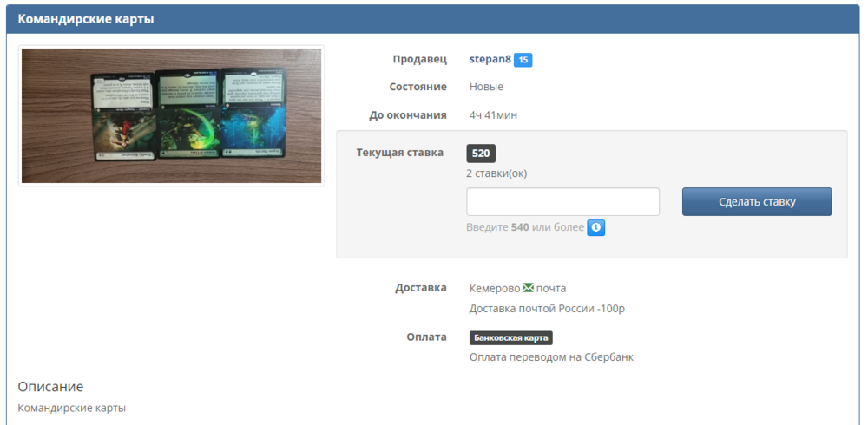Click Оплата переводом на Сбербанк text
This screenshot has width=868, height=425.
click(551, 356)
